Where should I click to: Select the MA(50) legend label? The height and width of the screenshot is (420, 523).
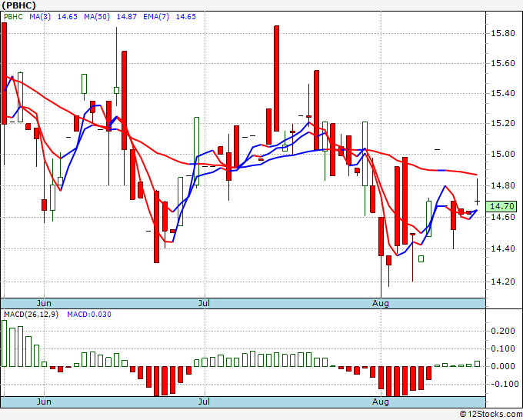(97, 17)
